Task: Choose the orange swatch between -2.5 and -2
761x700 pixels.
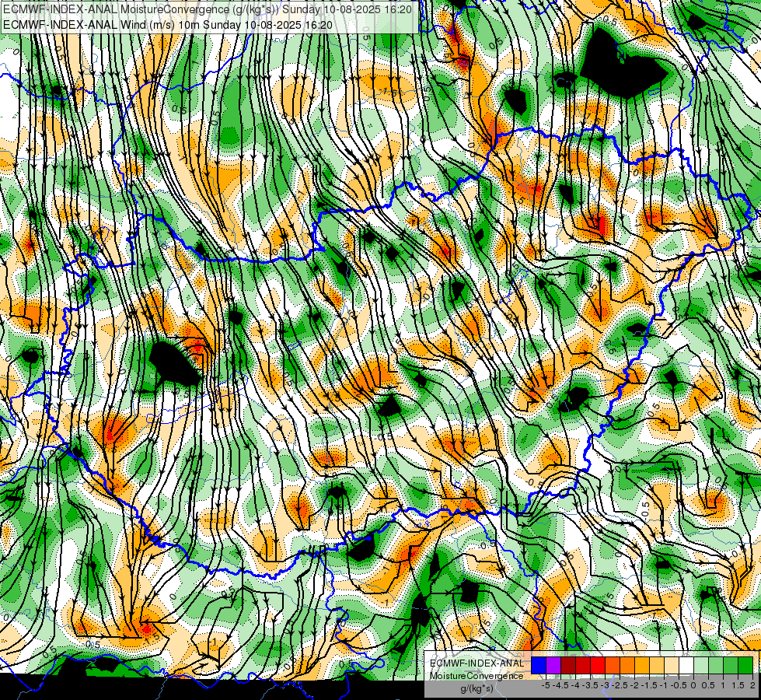Action: coord(627,666)
